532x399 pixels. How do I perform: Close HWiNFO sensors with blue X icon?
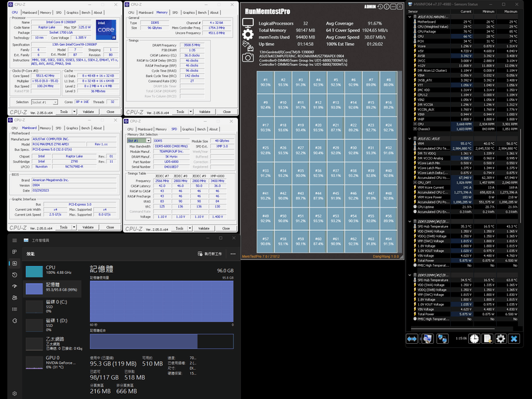click(x=514, y=338)
